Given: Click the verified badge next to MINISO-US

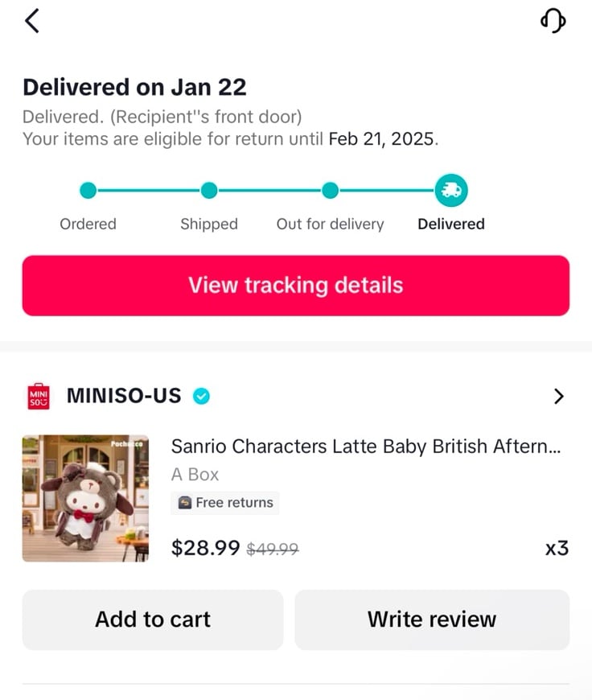Looking at the screenshot, I should (x=201, y=396).
